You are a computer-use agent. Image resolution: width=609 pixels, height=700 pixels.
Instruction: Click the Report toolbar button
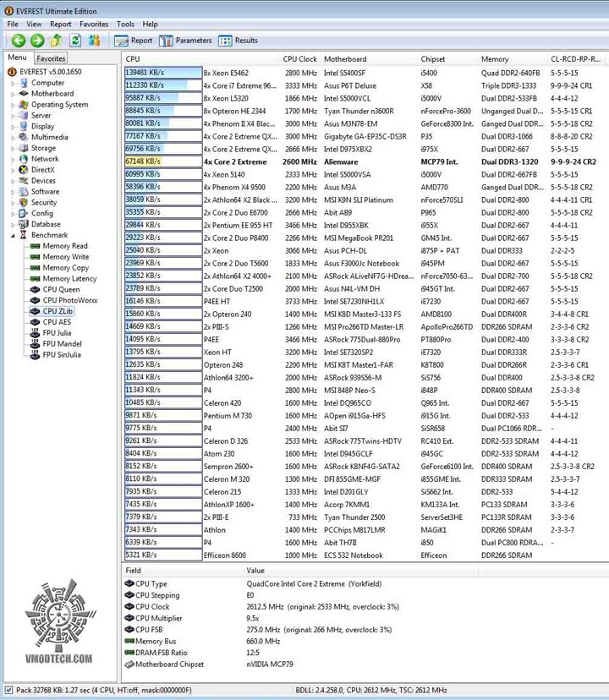click(133, 41)
